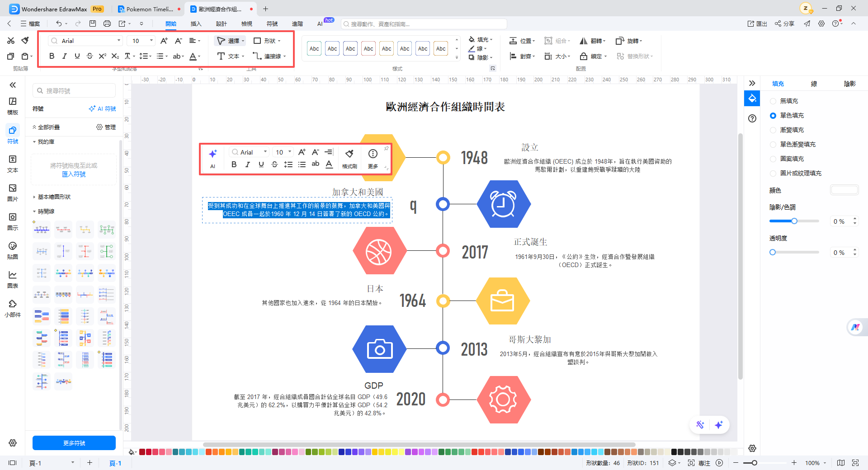Click the Print icon

click(x=107, y=23)
